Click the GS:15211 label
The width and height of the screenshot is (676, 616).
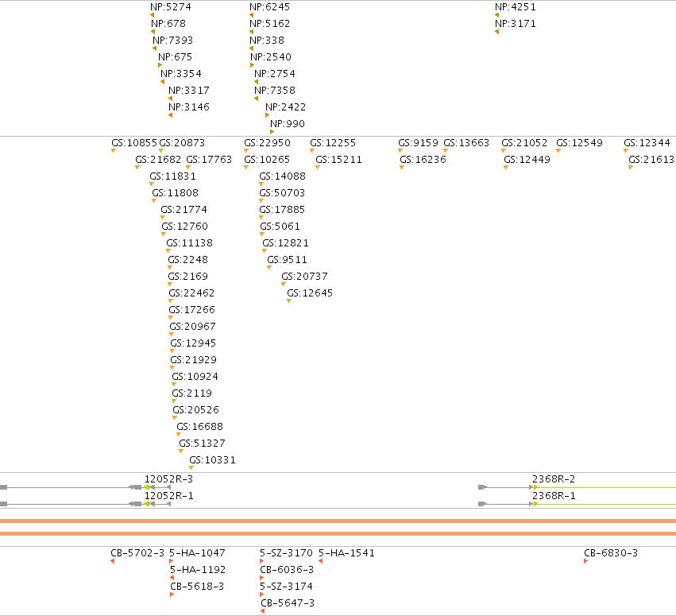[338, 160]
